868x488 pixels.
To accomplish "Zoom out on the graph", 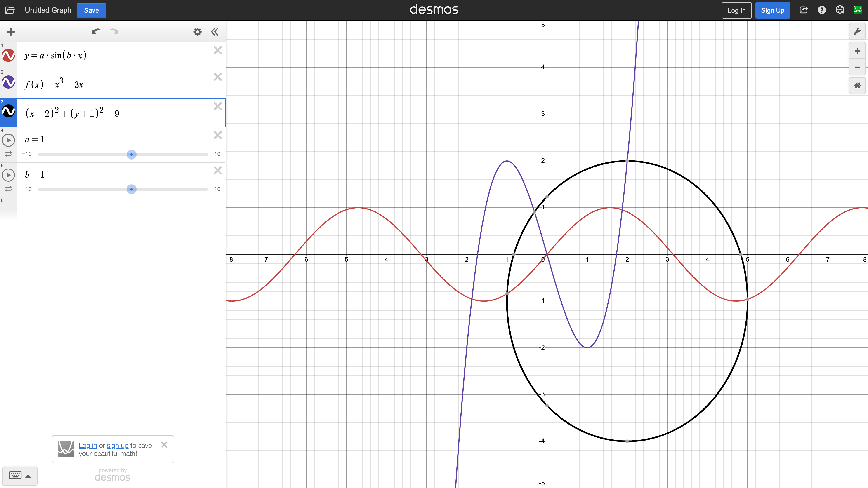I will tap(857, 67).
